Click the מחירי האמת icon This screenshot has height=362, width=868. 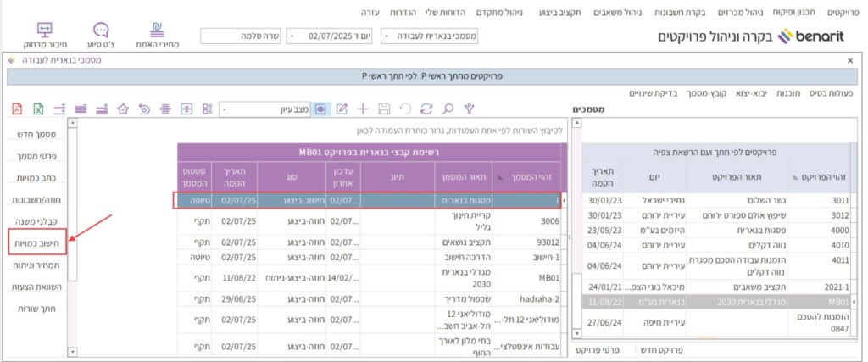coord(157,34)
